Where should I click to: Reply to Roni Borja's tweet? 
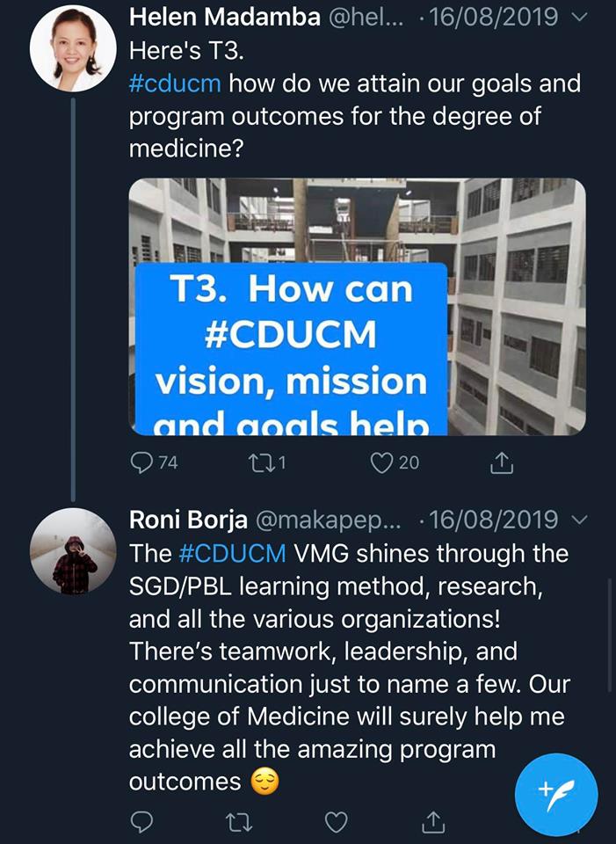tap(142, 821)
